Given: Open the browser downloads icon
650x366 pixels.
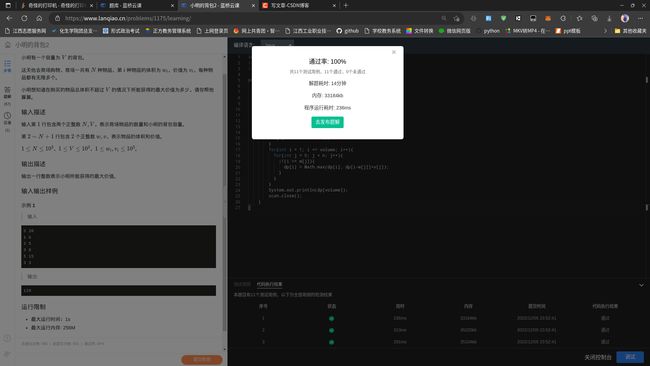Looking at the screenshot, I should [x=609, y=18].
